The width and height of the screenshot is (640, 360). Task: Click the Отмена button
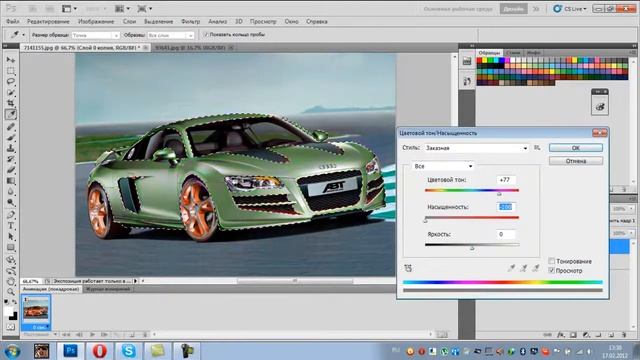click(x=576, y=161)
